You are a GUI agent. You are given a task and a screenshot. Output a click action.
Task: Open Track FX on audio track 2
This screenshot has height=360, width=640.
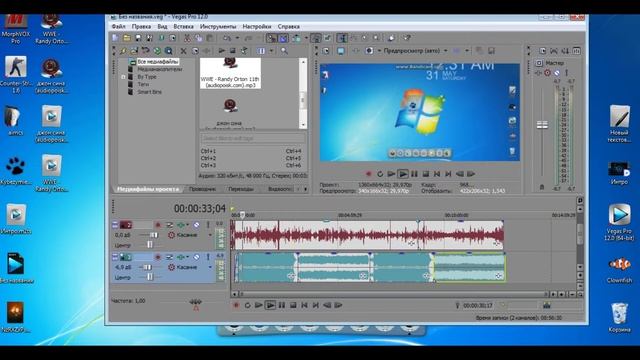(181, 257)
